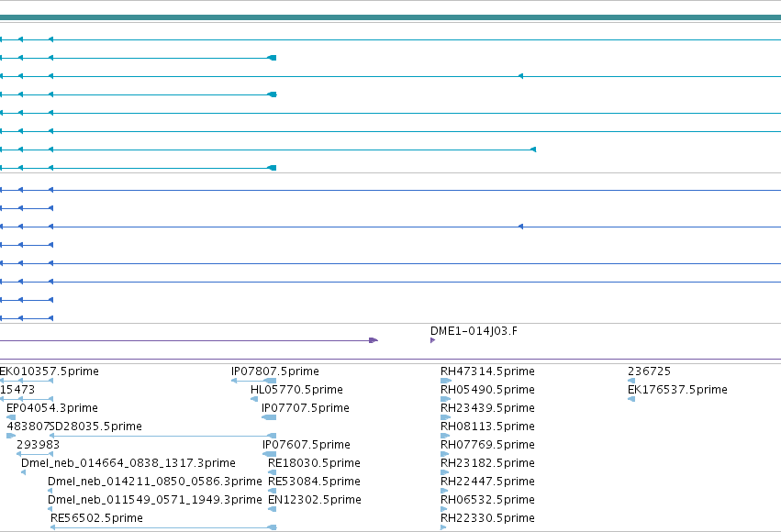This screenshot has height=532, width=781.
Task: Select the RE18030.5prime label
Action: pos(314,463)
